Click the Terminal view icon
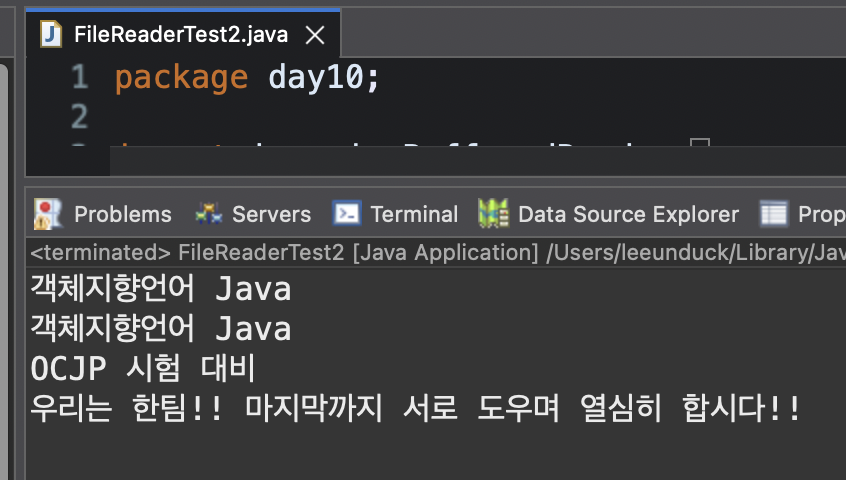This screenshot has width=846, height=480. click(x=347, y=214)
